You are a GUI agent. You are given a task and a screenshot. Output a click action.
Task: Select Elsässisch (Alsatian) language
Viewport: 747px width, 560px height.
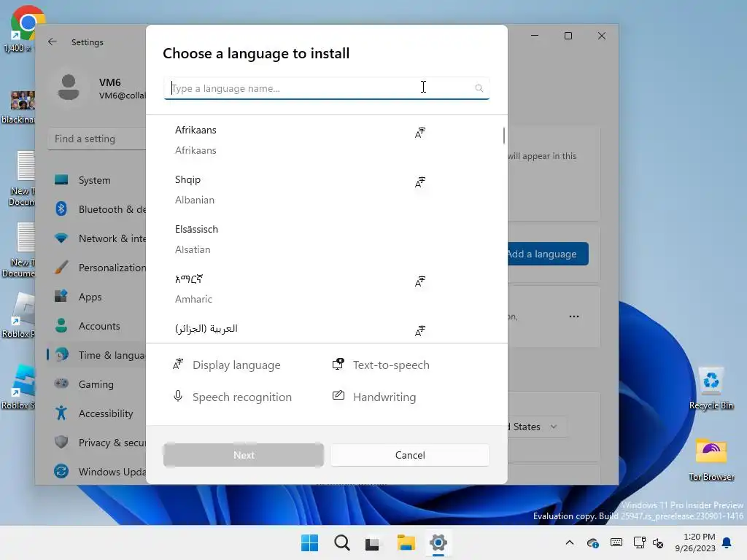point(326,239)
